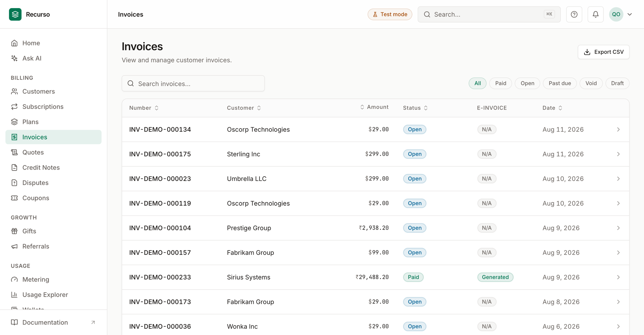Open Quotes icon in sidebar

pos(14,152)
